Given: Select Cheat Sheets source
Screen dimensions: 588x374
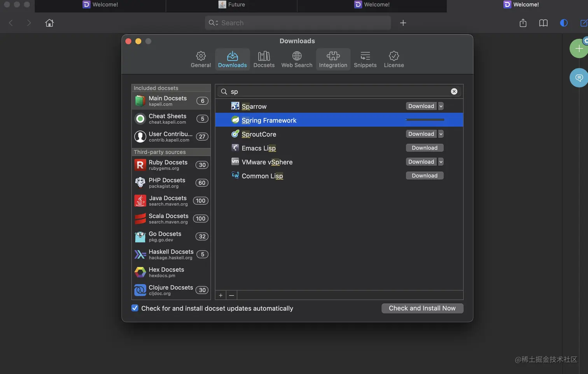Looking at the screenshot, I should tap(171, 119).
